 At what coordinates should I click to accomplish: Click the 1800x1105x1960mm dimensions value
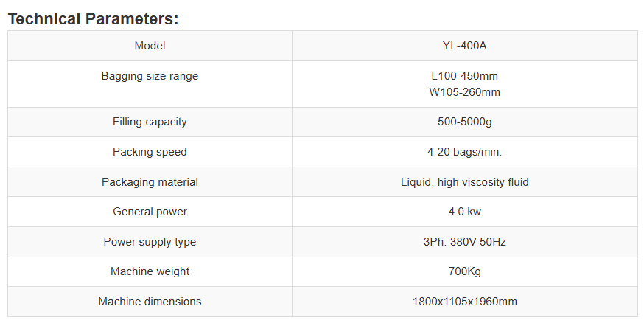(464, 302)
